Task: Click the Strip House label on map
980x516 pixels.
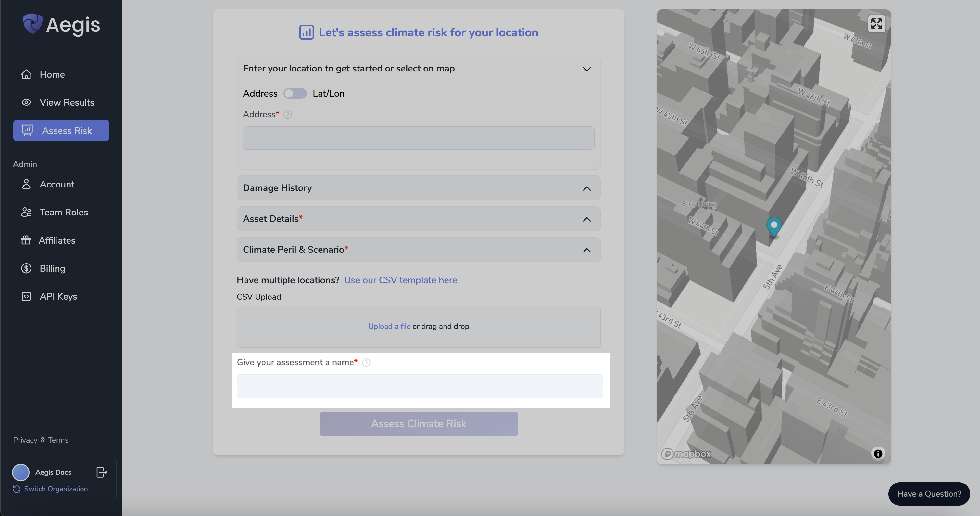Action: click(699, 204)
